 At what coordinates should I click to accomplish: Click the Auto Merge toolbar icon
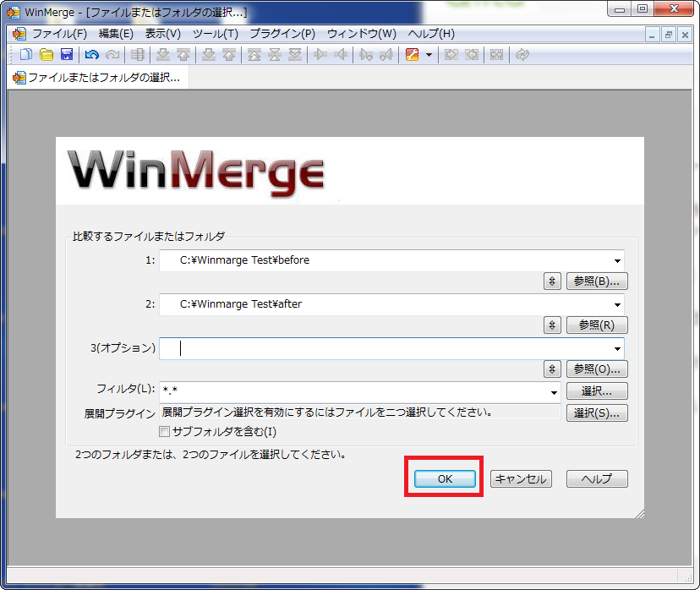click(x=496, y=54)
